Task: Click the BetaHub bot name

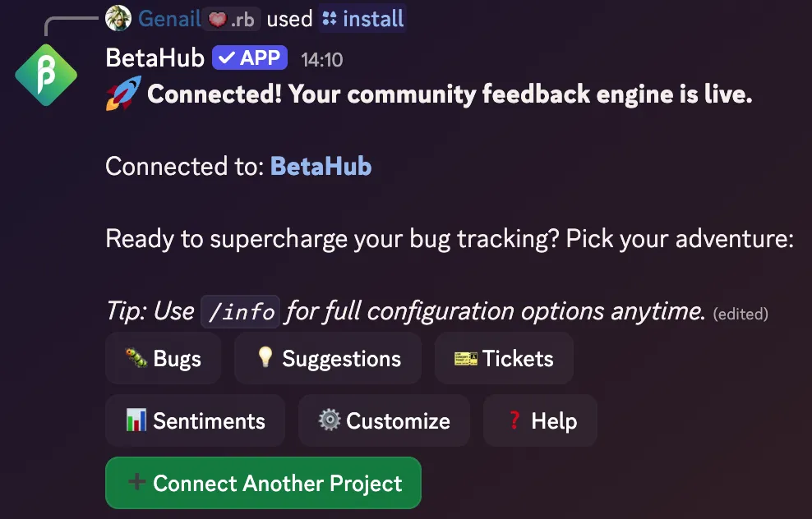Action: tap(155, 59)
